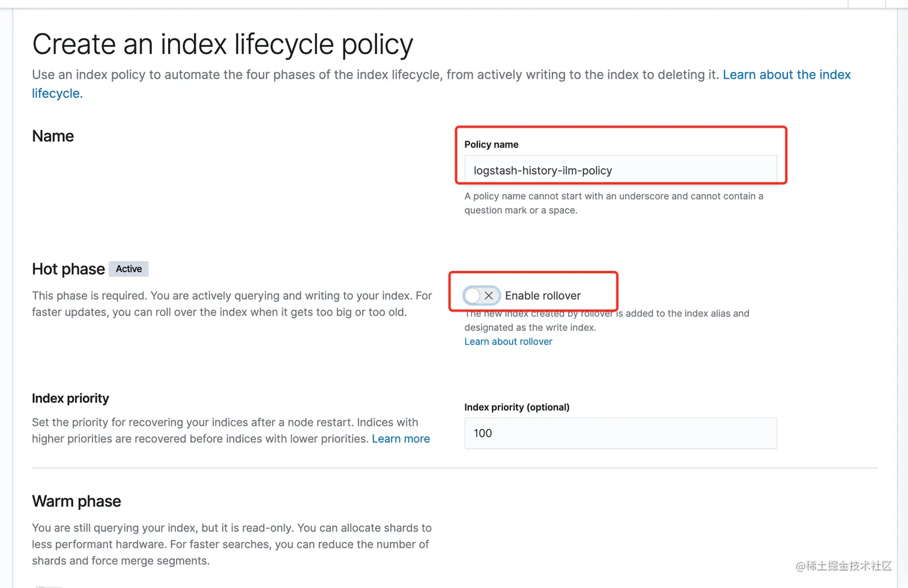Click the Index priority (optional) label
The width and height of the screenshot is (908, 588).
(516, 407)
